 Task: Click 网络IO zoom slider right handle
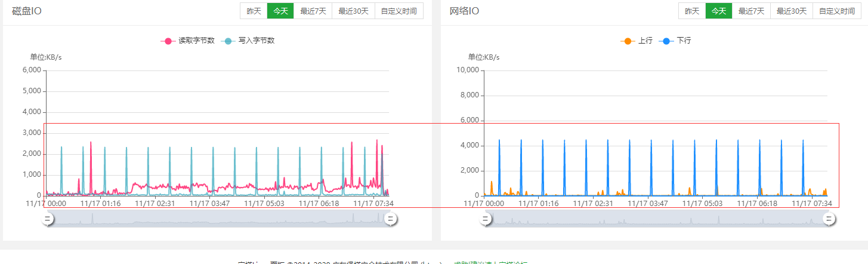pyautogui.click(x=829, y=219)
